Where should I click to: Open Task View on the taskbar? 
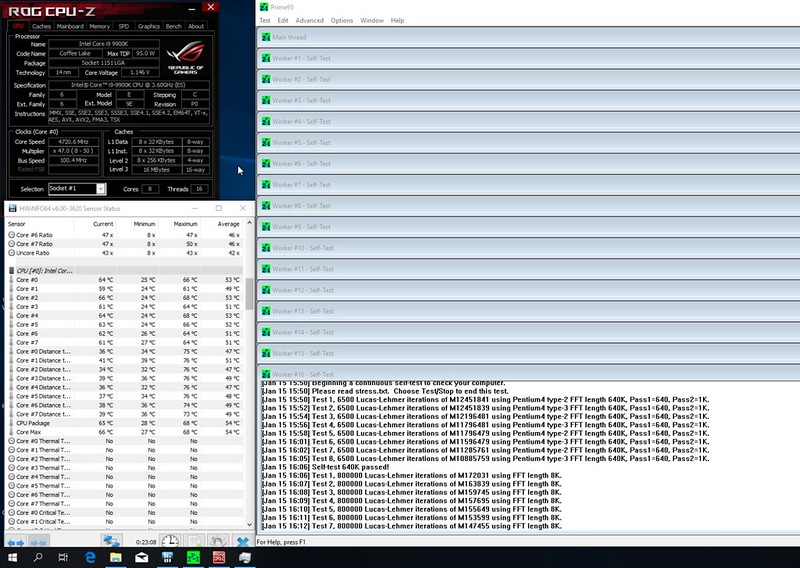pyautogui.click(x=62, y=557)
